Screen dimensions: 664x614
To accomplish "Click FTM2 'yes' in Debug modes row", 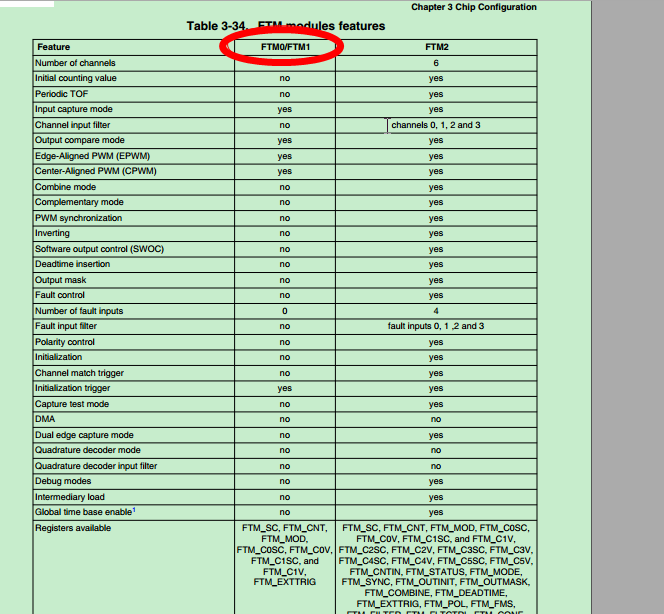I will [436, 481].
